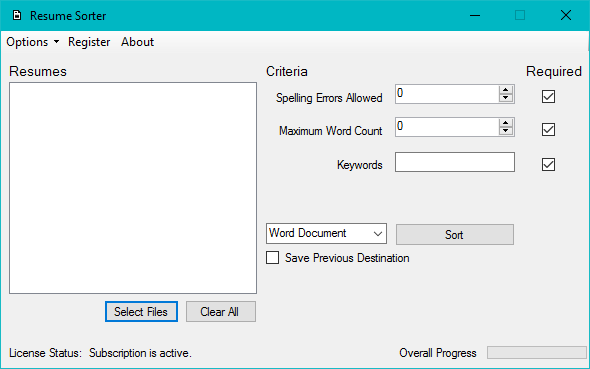Click the 'Required' column heading
The height and width of the screenshot is (369, 590).
point(554,71)
